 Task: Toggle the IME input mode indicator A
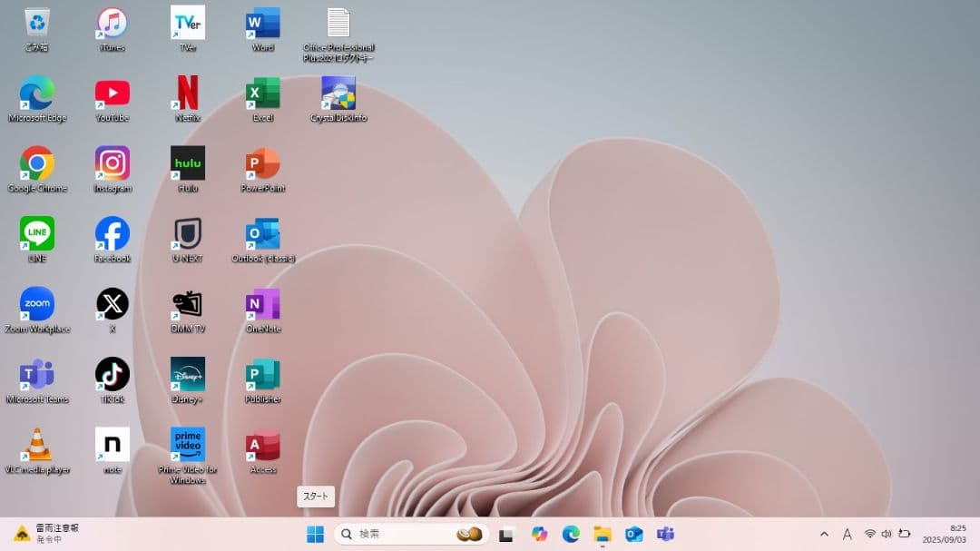click(847, 534)
